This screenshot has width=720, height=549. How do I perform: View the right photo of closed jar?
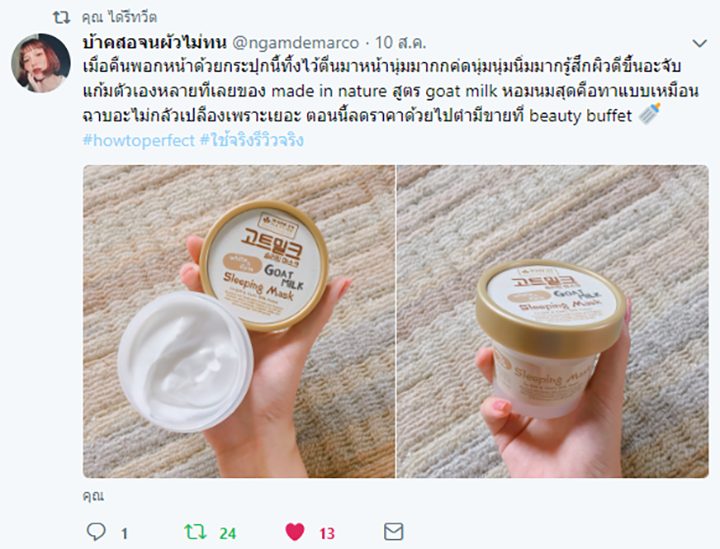pyautogui.click(x=553, y=321)
